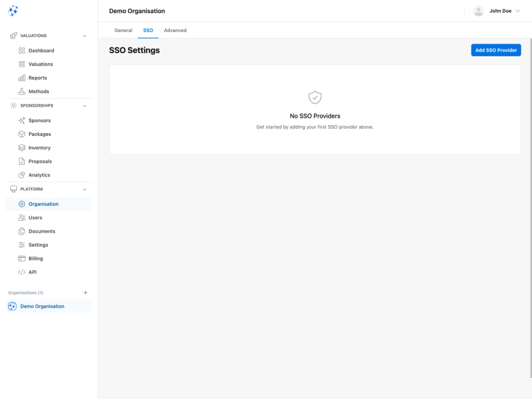
Task: Click the app logo in the sidebar
Action: [x=13, y=11]
